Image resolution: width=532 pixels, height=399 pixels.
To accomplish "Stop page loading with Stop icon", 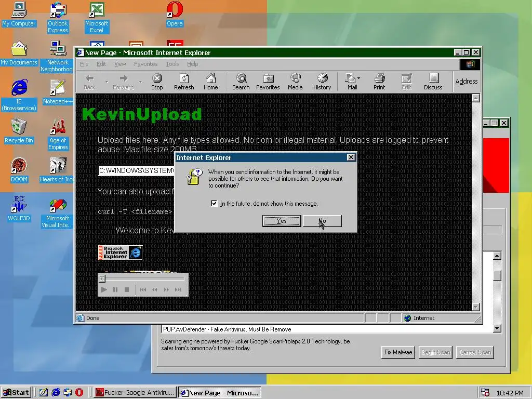I will (x=157, y=82).
